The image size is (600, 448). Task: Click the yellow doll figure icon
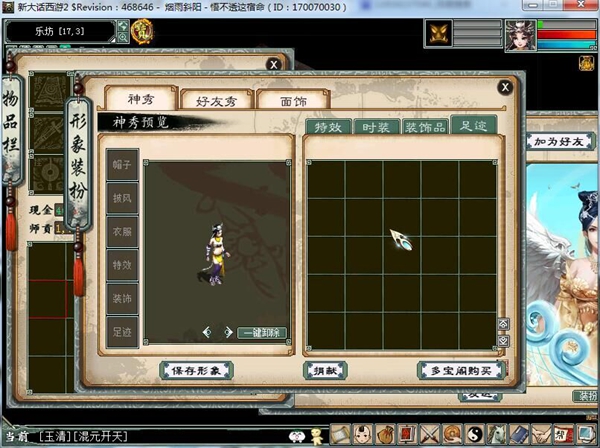pyautogui.click(x=316, y=435)
